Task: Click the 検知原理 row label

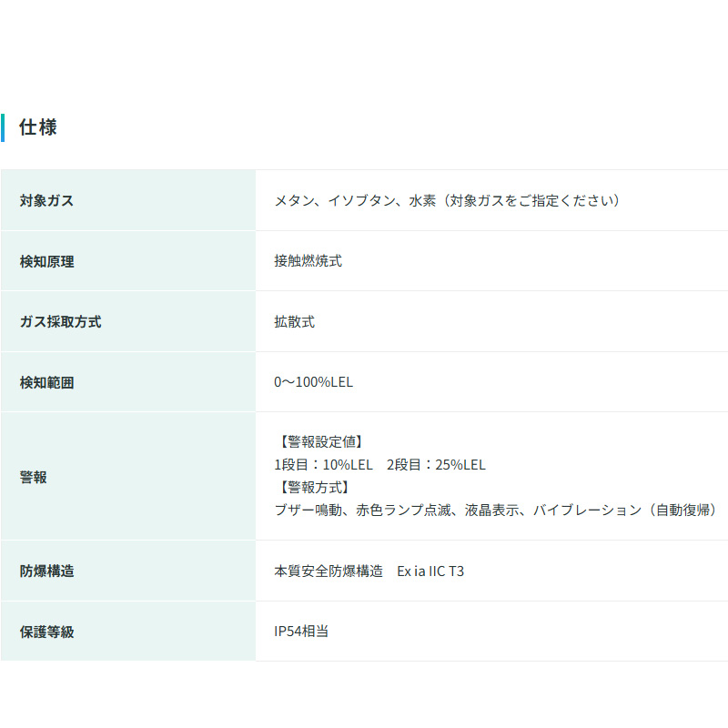Action: [x=46, y=261]
